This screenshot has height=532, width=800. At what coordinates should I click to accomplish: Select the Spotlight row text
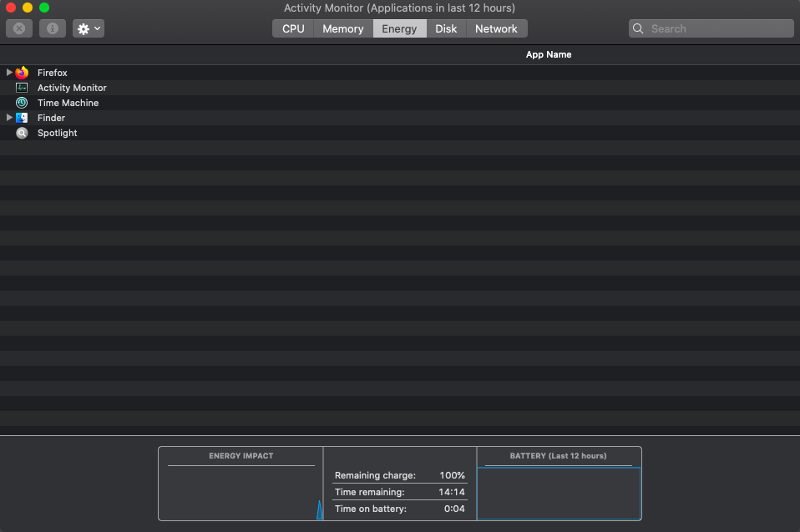point(57,133)
